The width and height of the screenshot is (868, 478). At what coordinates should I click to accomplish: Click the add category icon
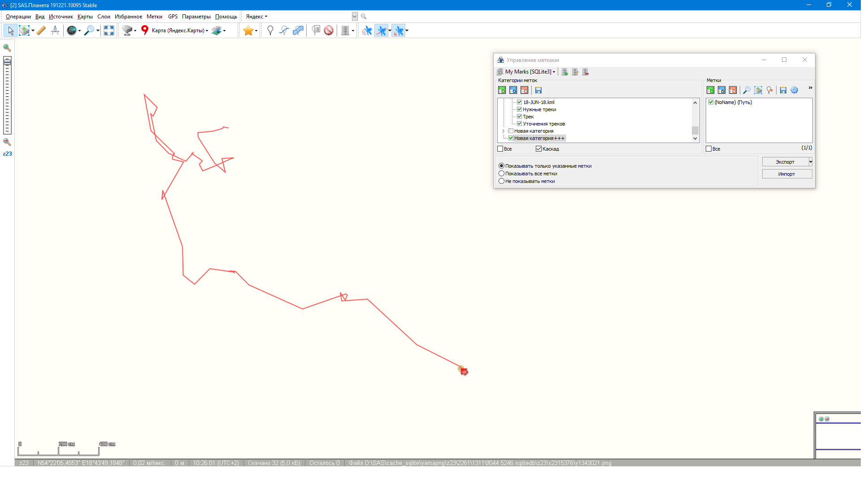coord(502,90)
